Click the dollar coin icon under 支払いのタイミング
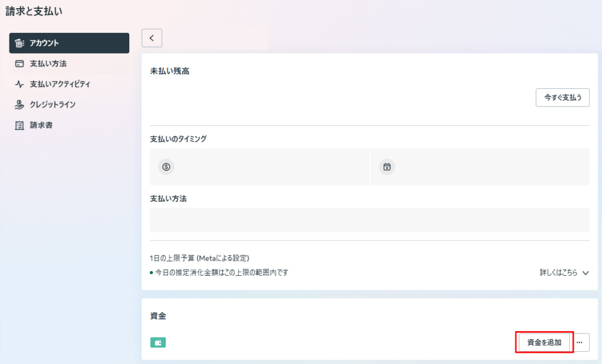This screenshot has height=364, width=602. [166, 167]
